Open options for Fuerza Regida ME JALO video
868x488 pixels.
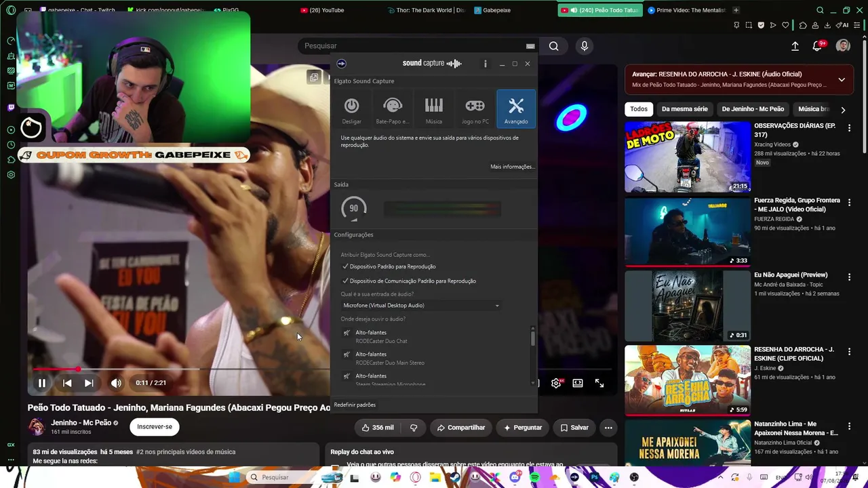(849, 203)
